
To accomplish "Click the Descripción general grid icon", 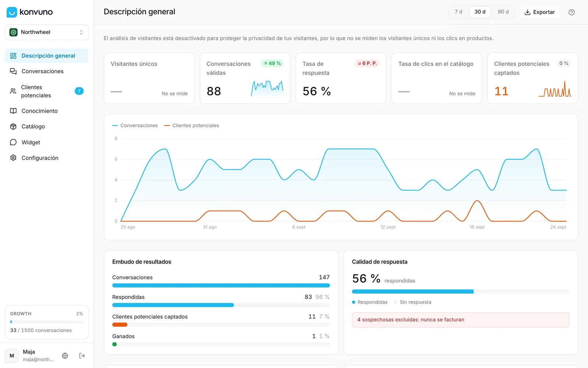I will (13, 56).
